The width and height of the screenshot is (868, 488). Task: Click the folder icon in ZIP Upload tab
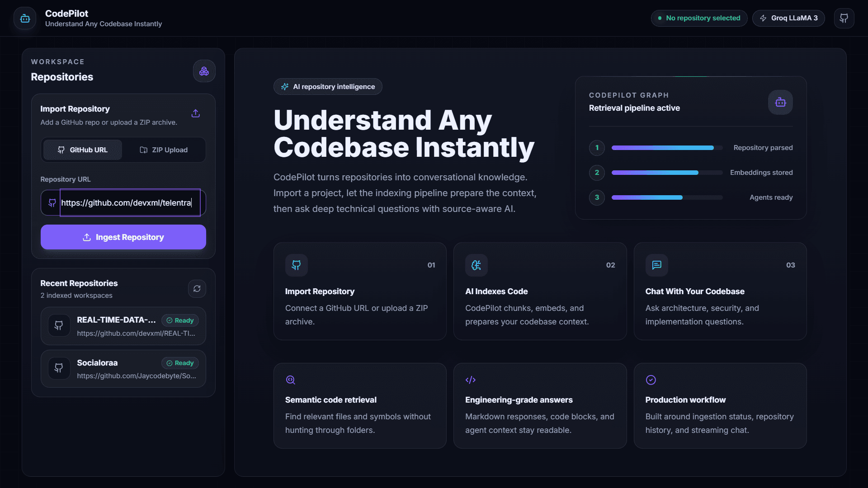tap(143, 150)
